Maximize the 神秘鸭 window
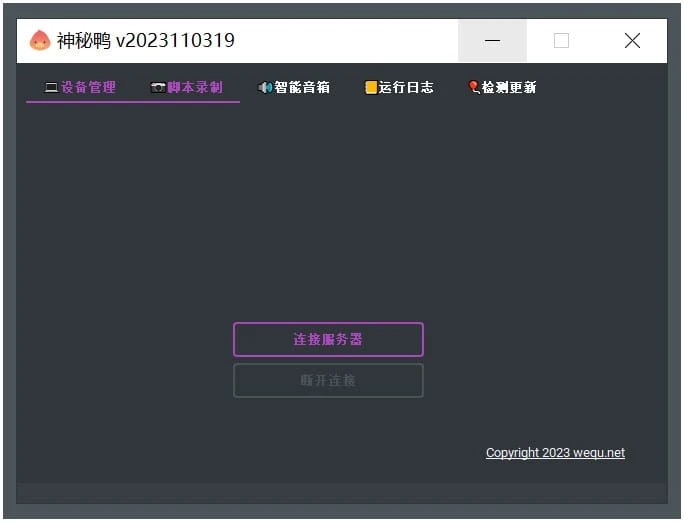The width and height of the screenshot is (684, 522). point(561,41)
